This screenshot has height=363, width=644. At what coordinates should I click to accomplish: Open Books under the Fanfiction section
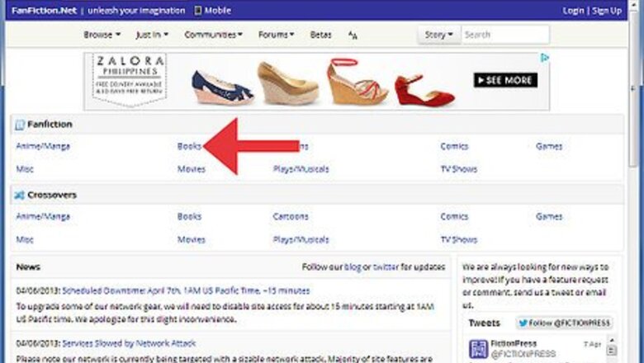click(189, 146)
